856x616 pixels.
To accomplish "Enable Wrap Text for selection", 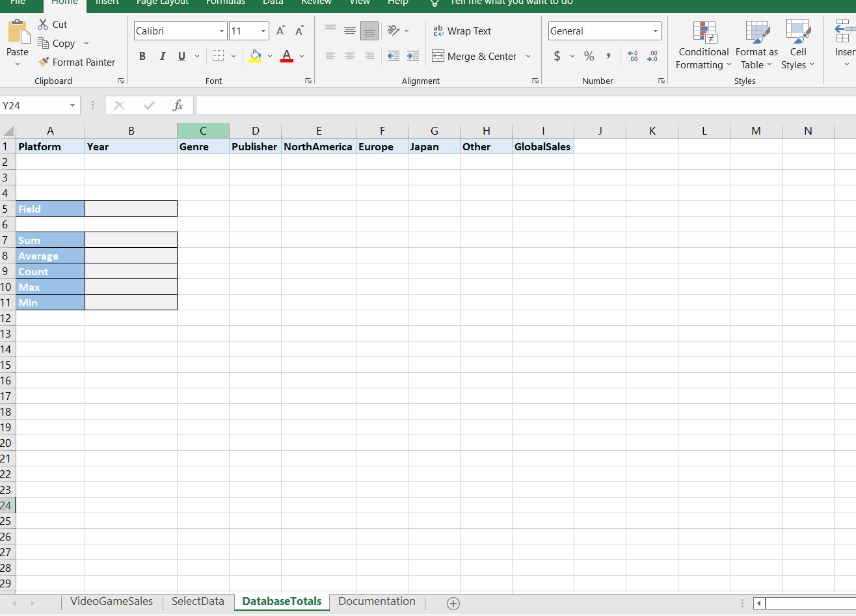I will click(462, 31).
